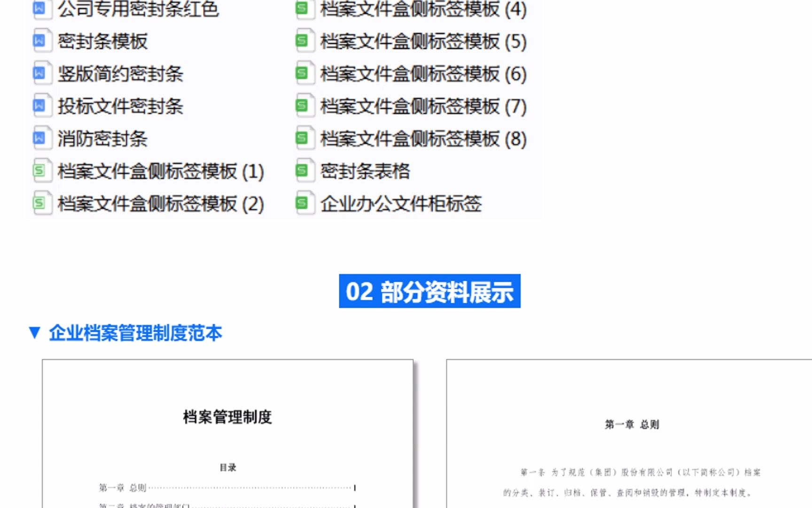
Task: Select file name 档案文件盒侧标签模板 (5)
Action: click(x=423, y=41)
